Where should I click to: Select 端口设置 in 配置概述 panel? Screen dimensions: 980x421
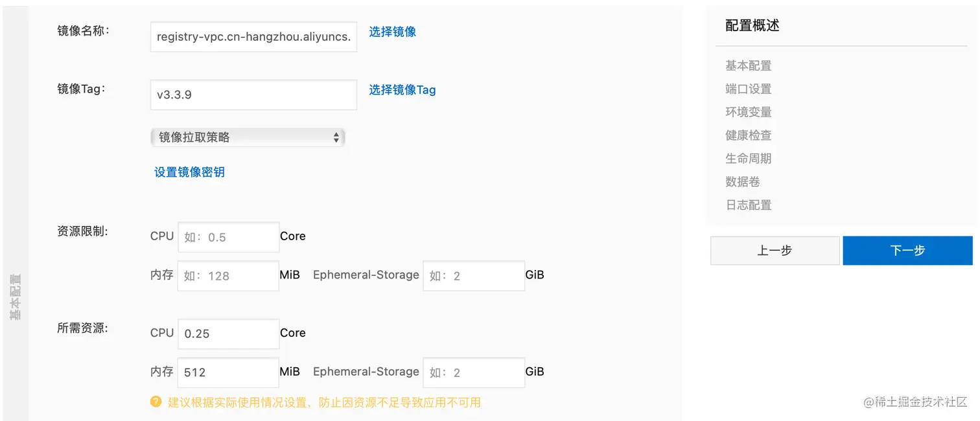tap(749, 89)
